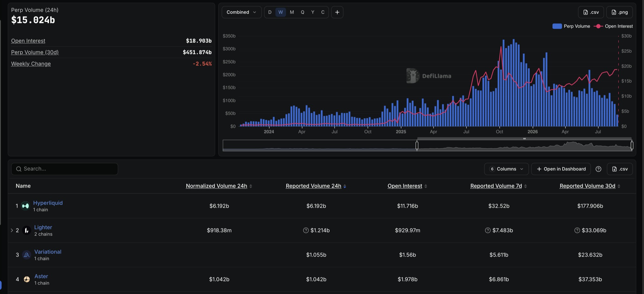
Task: Open the Aster protocol link
Action: [41, 276]
